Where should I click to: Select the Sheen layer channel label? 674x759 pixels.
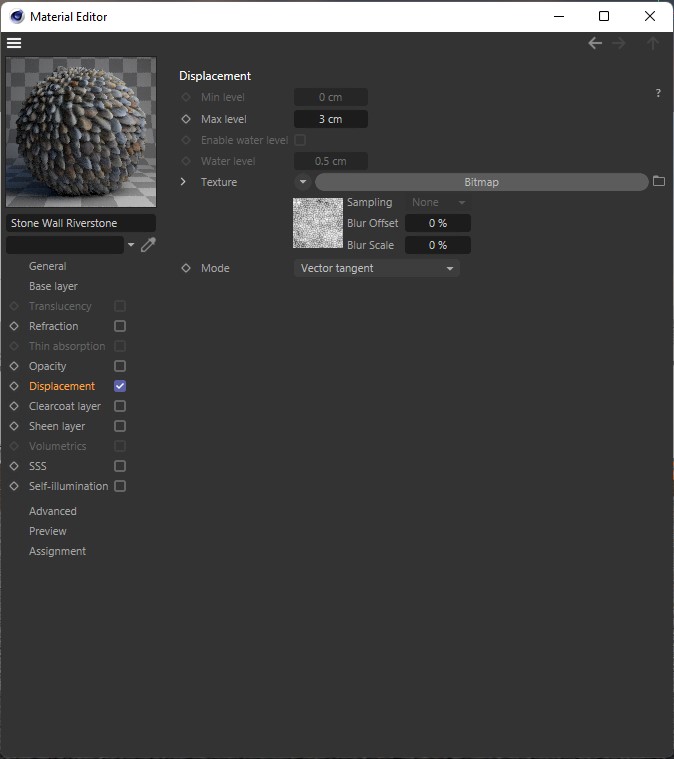pos(57,426)
